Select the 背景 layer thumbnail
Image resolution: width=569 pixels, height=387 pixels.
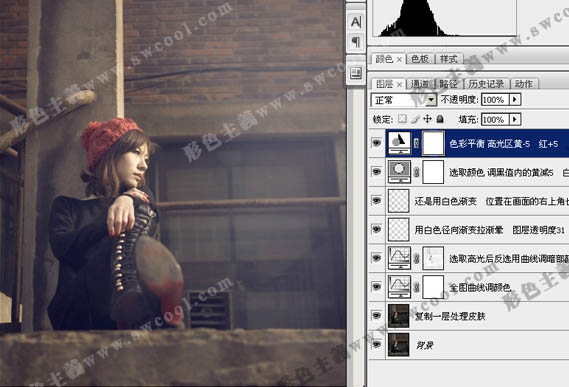398,345
